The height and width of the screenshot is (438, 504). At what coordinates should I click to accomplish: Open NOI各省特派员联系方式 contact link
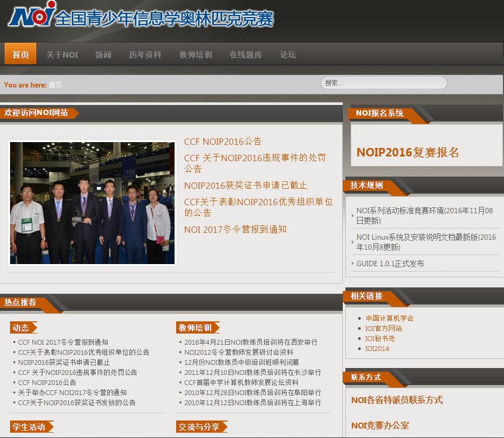[x=397, y=400]
